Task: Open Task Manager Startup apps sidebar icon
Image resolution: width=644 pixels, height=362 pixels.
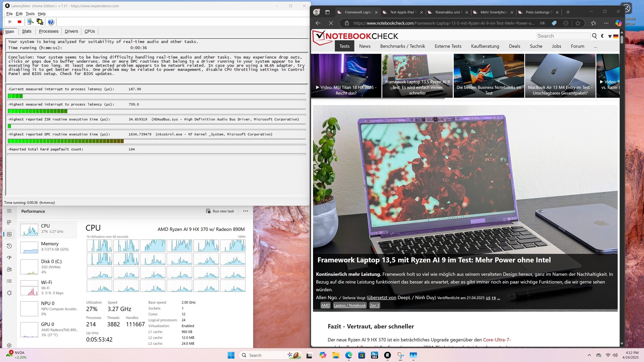Action: (9, 258)
